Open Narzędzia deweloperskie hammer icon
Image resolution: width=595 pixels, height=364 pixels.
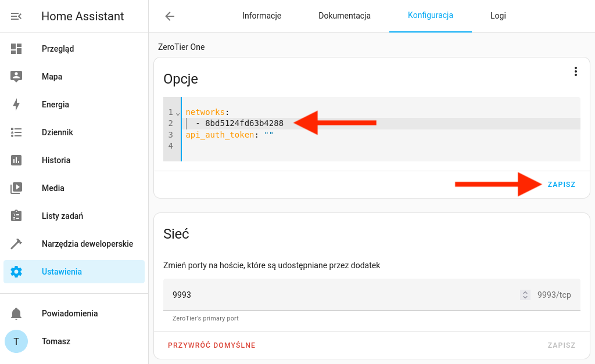click(x=16, y=244)
